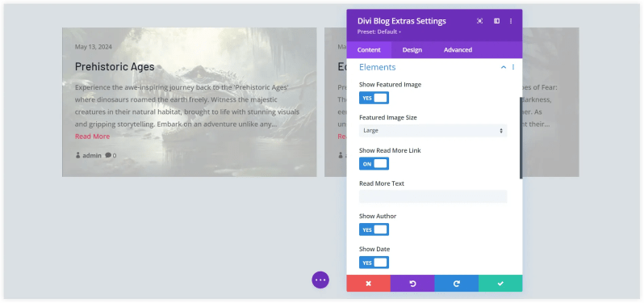Click the blue redo arrow button
Image resolution: width=644 pixels, height=303 pixels.
(x=456, y=284)
